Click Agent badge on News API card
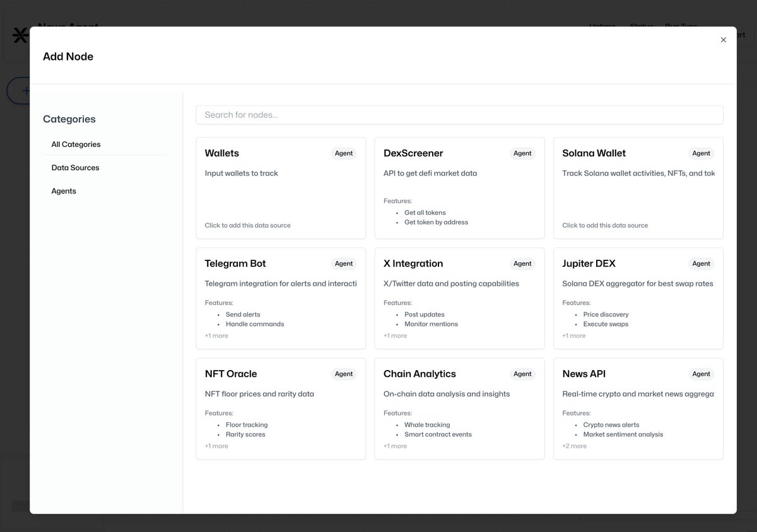The image size is (757, 532). click(701, 374)
